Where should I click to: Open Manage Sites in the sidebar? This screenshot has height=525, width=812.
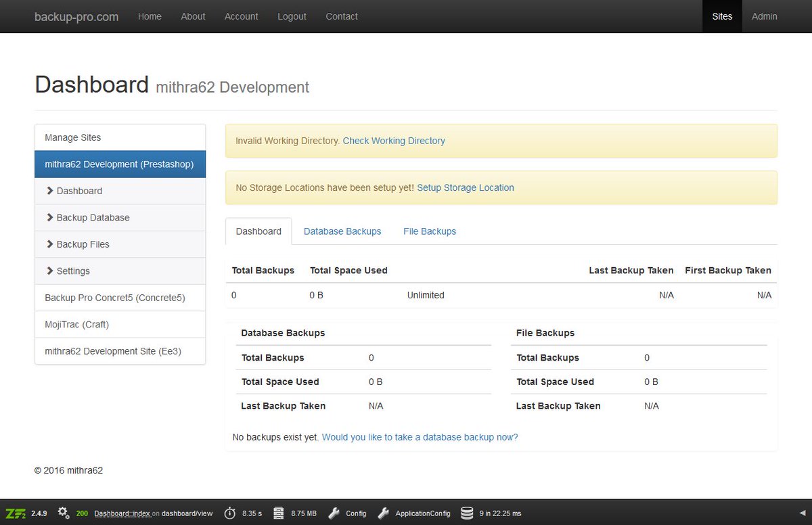(x=120, y=137)
